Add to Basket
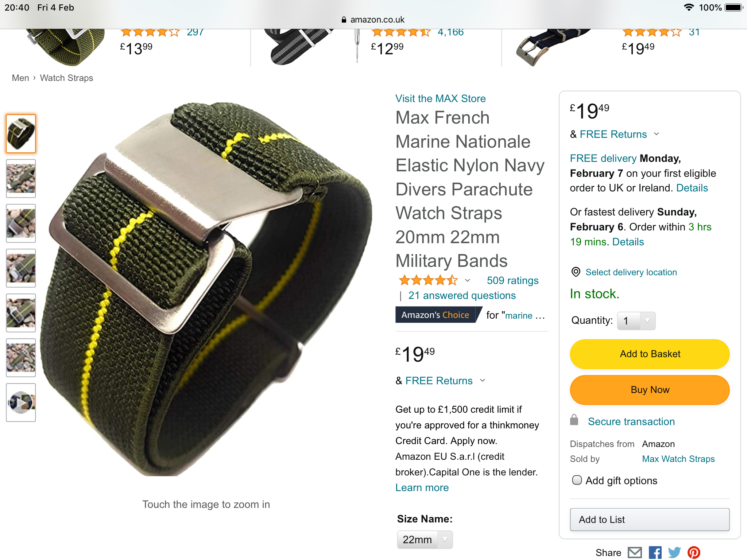The image size is (747, 560). point(650,354)
